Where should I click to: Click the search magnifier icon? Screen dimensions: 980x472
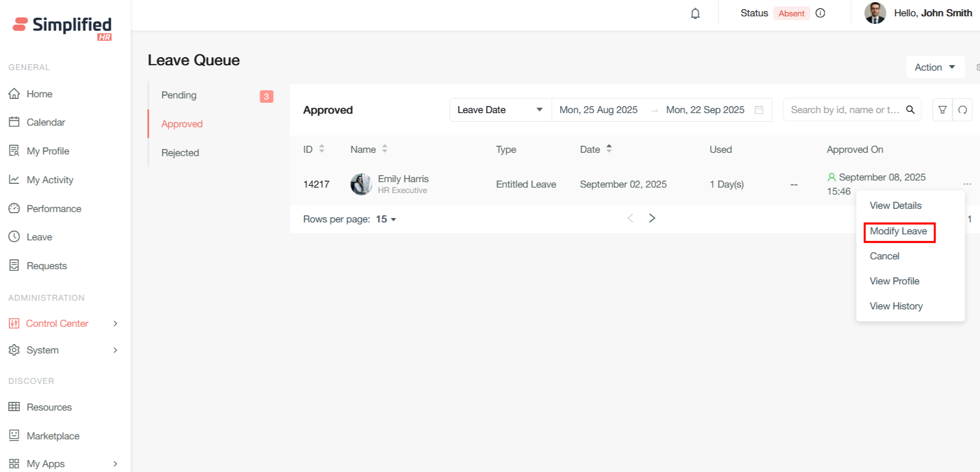click(910, 110)
